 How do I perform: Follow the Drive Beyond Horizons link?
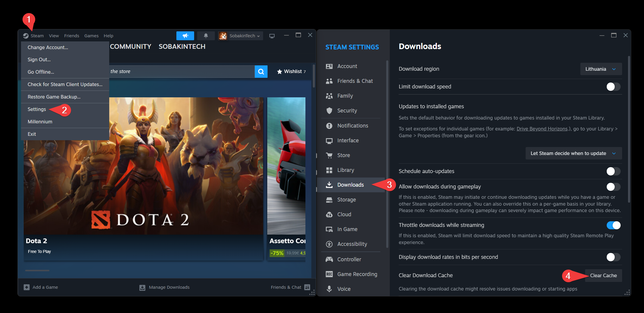[x=542, y=129]
